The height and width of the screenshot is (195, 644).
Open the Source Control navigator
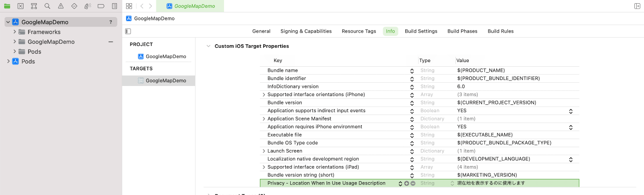click(x=20, y=6)
